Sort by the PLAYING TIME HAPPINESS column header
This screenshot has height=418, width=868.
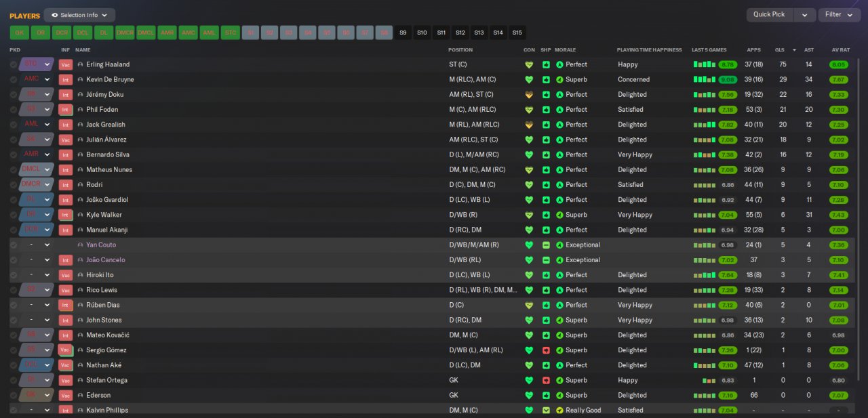[649, 50]
